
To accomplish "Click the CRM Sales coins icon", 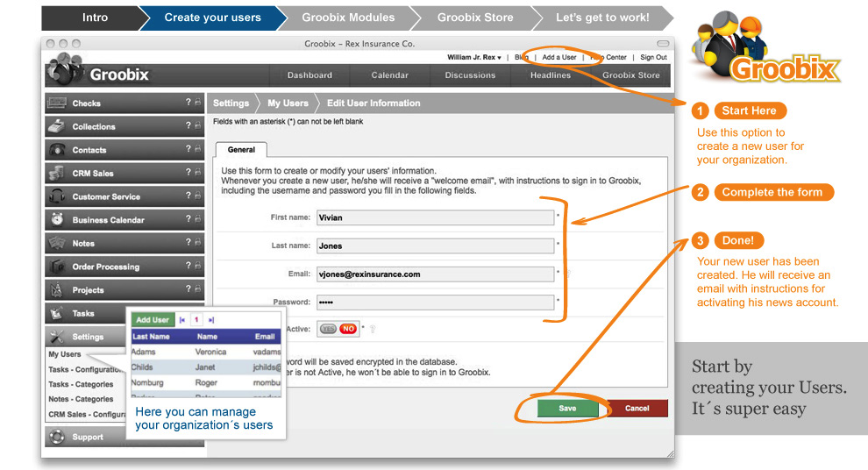I will point(56,173).
